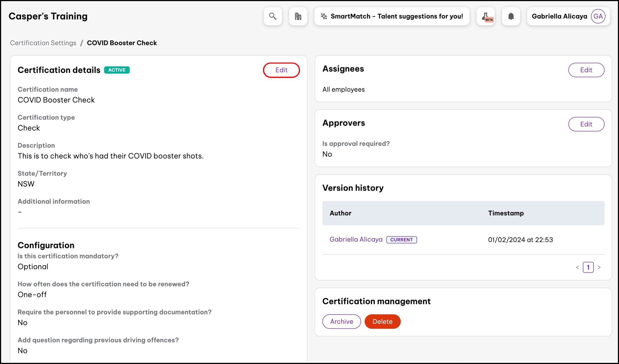This screenshot has width=619, height=364.
Task: Open the beta flask lab icon
Action: (x=486, y=16)
